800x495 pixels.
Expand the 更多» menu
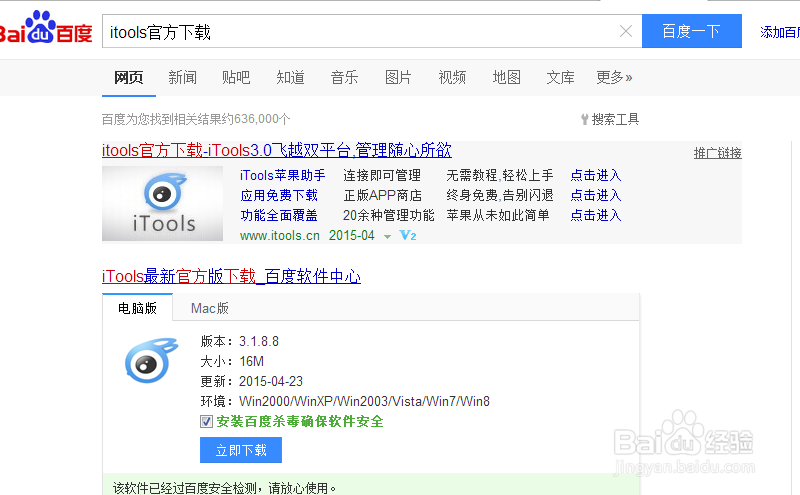click(614, 78)
